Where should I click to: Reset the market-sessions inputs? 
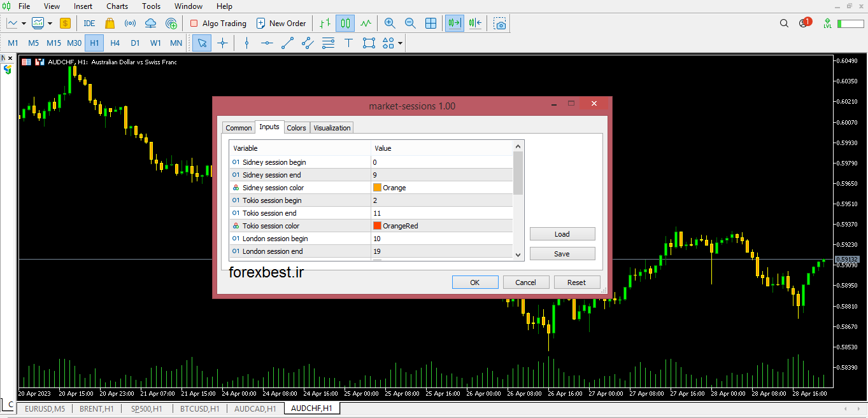[576, 282]
